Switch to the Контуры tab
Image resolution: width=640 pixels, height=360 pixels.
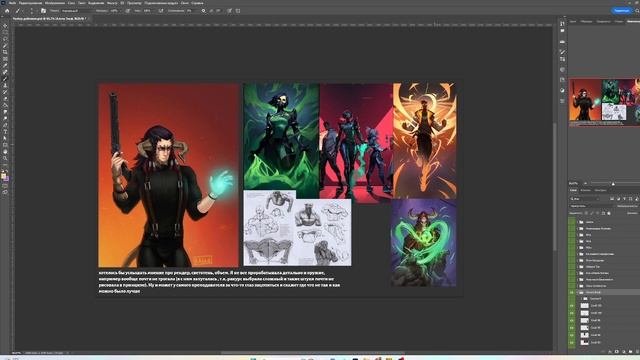click(600, 190)
